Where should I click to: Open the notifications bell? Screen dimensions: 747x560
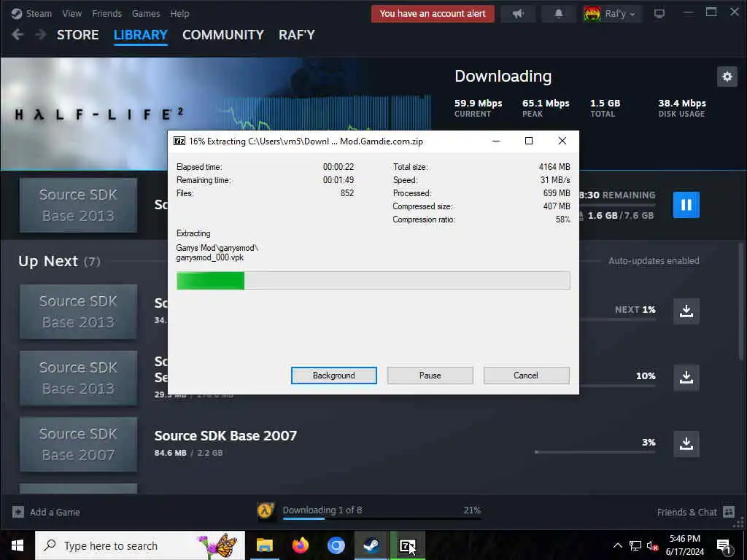(x=558, y=13)
